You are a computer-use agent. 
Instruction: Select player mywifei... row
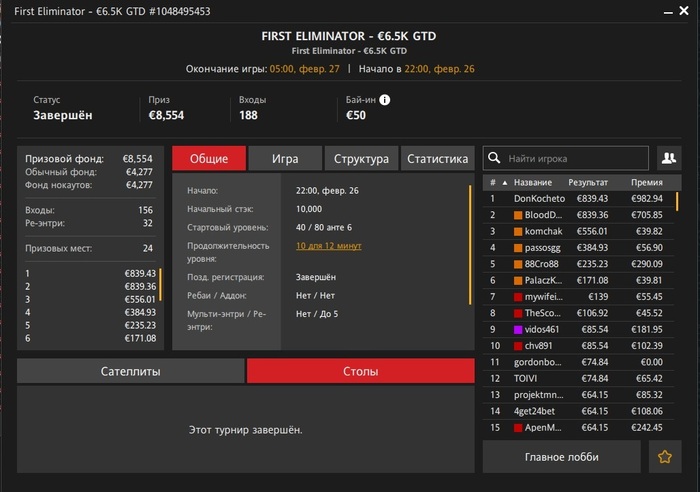tap(579, 297)
